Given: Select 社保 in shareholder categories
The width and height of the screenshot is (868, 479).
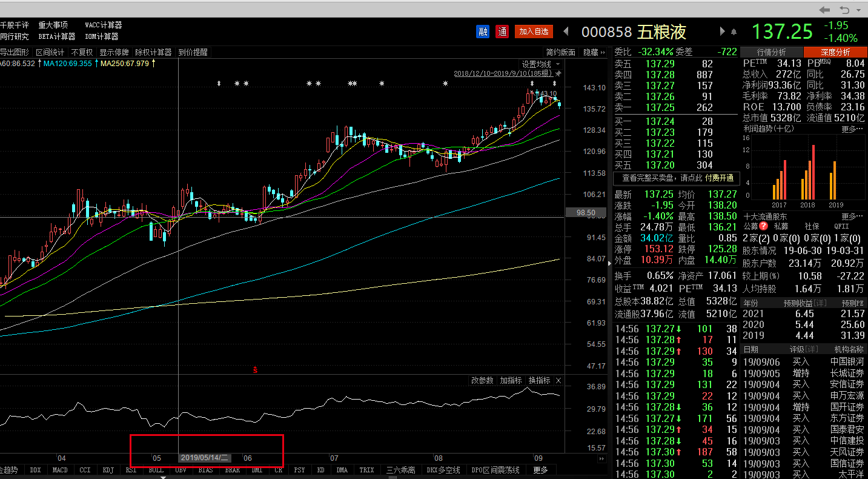Looking at the screenshot, I should (812, 226).
